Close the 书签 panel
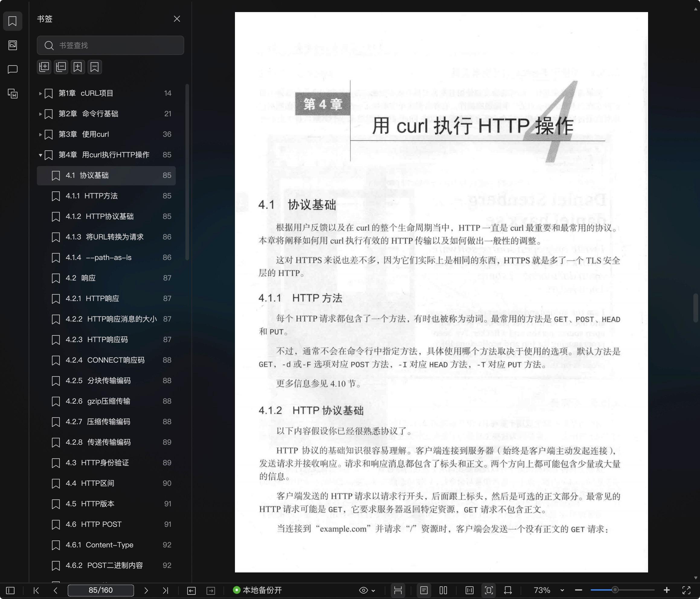Viewport: 700px width, 599px height. point(177,19)
